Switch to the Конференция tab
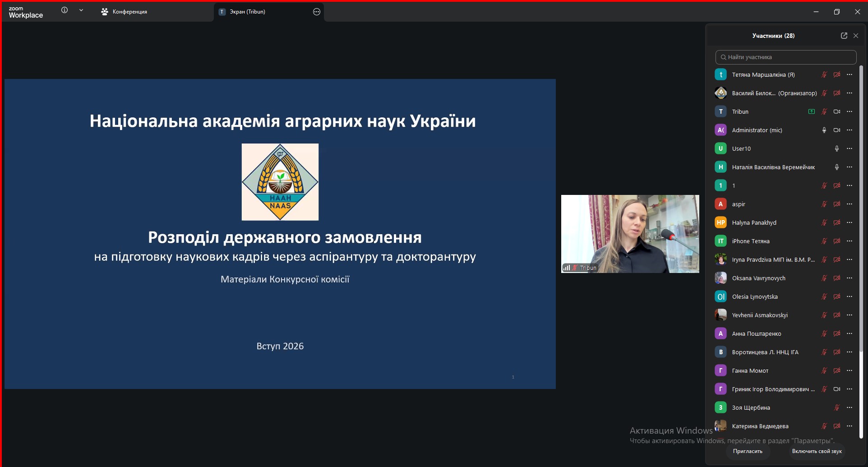Image resolution: width=868 pixels, height=467 pixels. 124,12
